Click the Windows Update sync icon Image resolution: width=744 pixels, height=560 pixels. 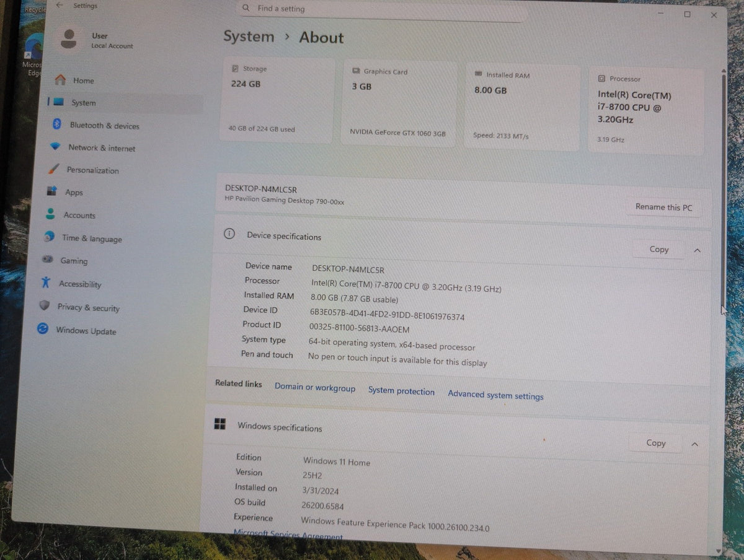tap(43, 329)
